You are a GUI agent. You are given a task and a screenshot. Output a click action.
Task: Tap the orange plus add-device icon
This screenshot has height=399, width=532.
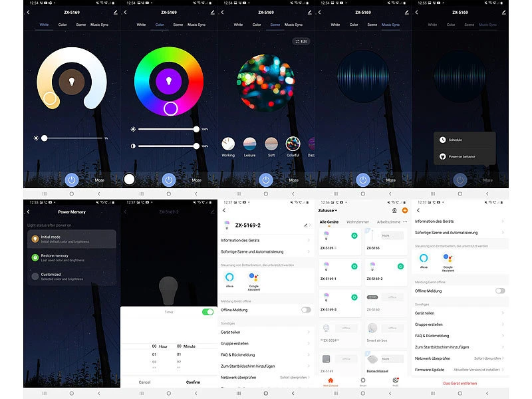pos(405,210)
